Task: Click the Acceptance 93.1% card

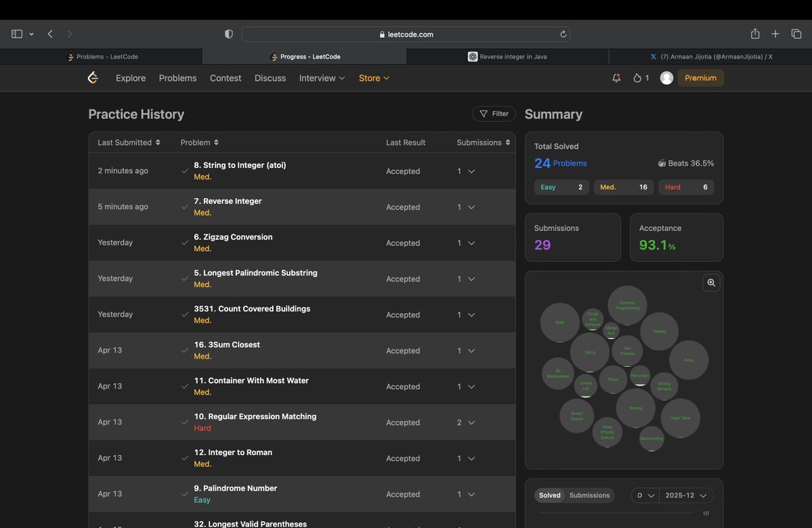Action: click(677, 238)
